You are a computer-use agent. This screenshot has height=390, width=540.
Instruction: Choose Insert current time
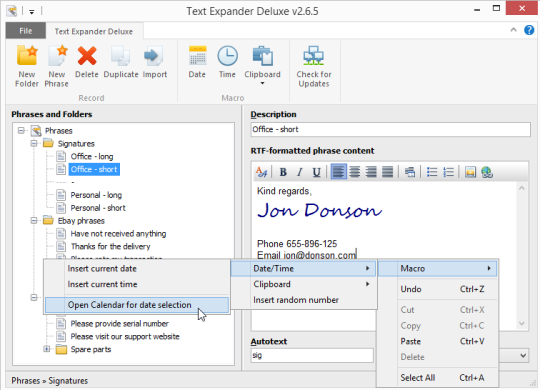tap(137, 284)
